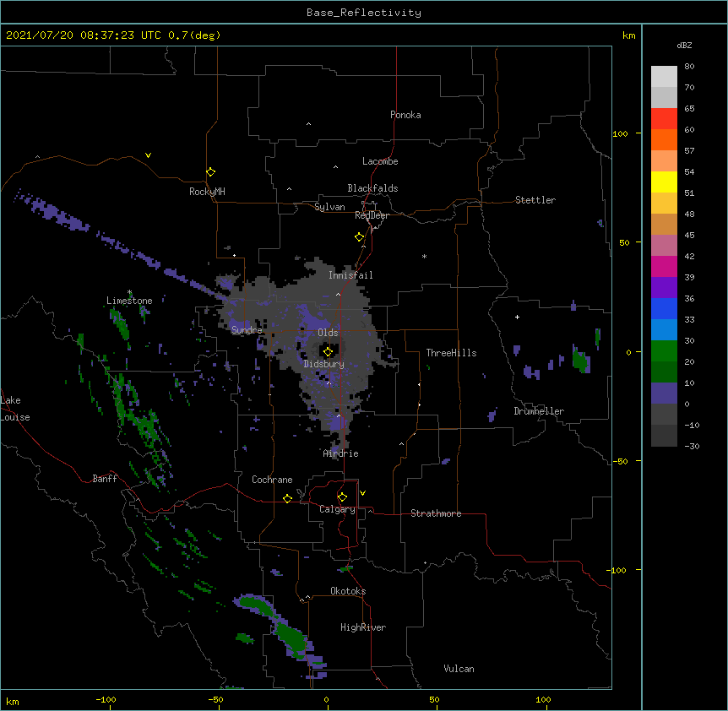Pick the light gray swatch between 80 and 70 dBZ
728x711 pixels.
click(x=664, y=77)
